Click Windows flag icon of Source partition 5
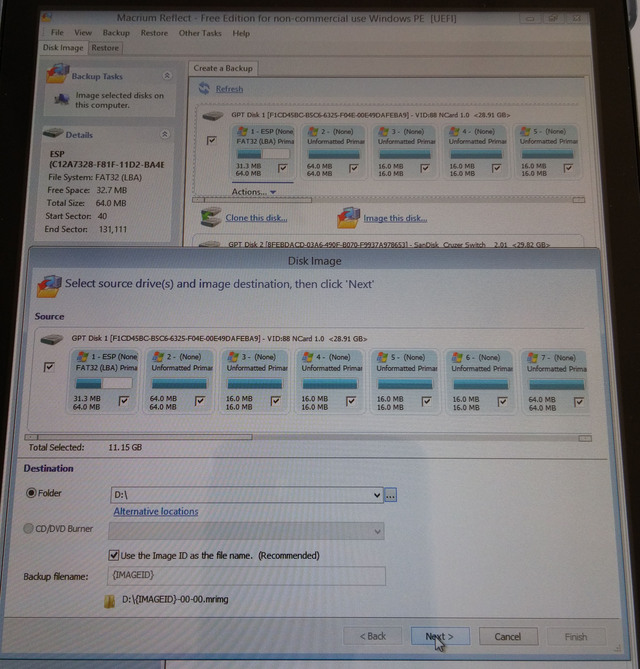The image size is (640, 669). [x=382, y=357]
